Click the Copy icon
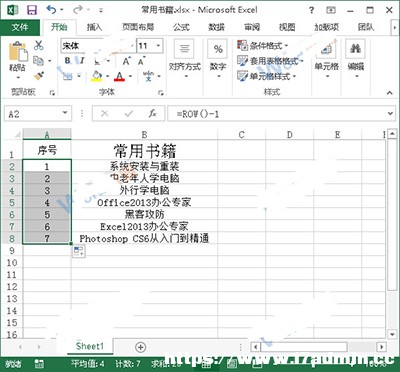 (39, 61)
